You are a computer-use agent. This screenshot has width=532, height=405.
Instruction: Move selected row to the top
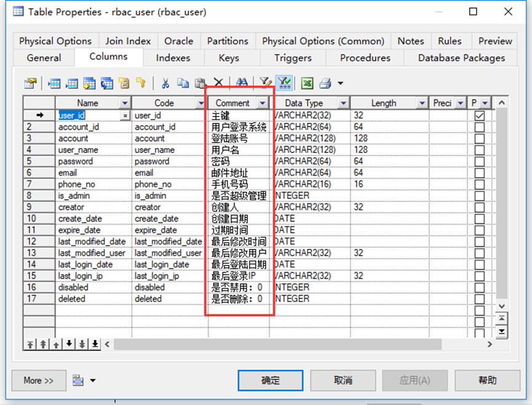pyautogui.click(x=30, y=344)
